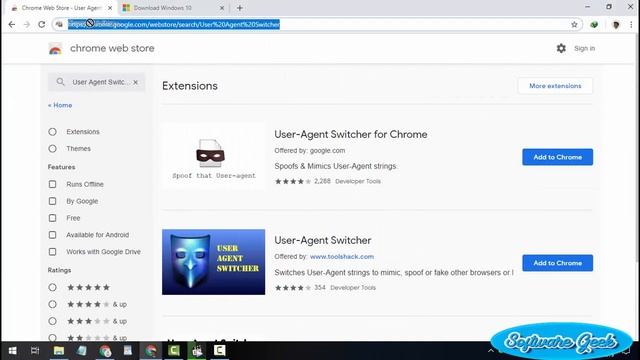Open the green C app on taskbar
The height and width of the screenshot is (360, 640).
[x=174, y=351]
